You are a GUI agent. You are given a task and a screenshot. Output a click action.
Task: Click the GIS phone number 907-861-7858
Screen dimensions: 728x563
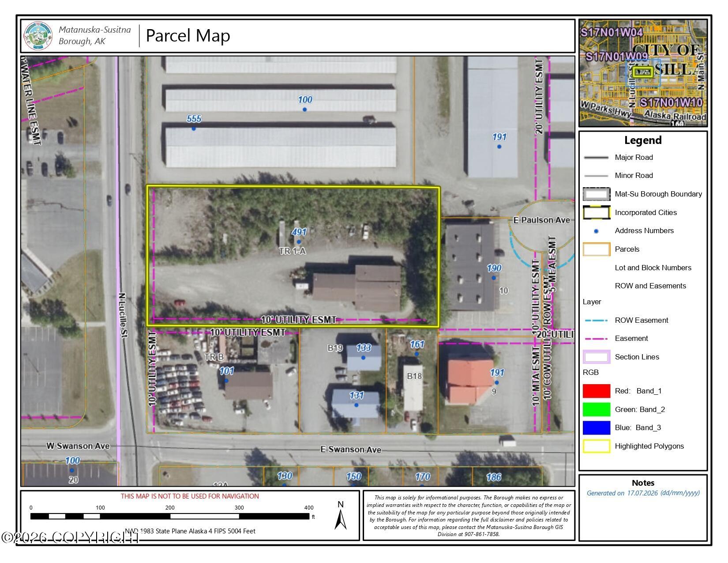coord(481,534)
